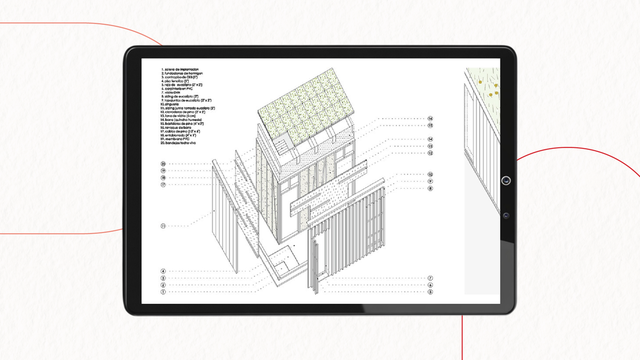This screenshot has width=640, height=360.
Task: Select callout marker 12 on right side
Action: pos(430,153)
